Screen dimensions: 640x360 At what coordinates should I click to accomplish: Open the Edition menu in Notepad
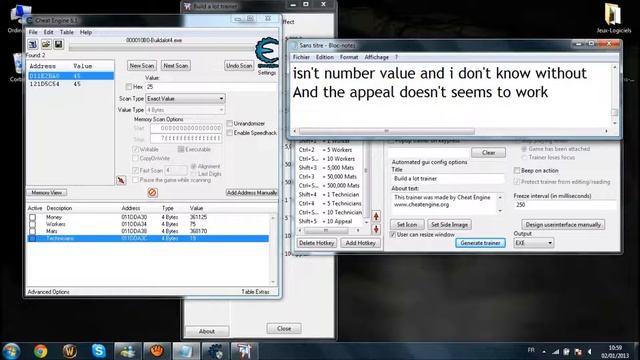pos(324,57)
